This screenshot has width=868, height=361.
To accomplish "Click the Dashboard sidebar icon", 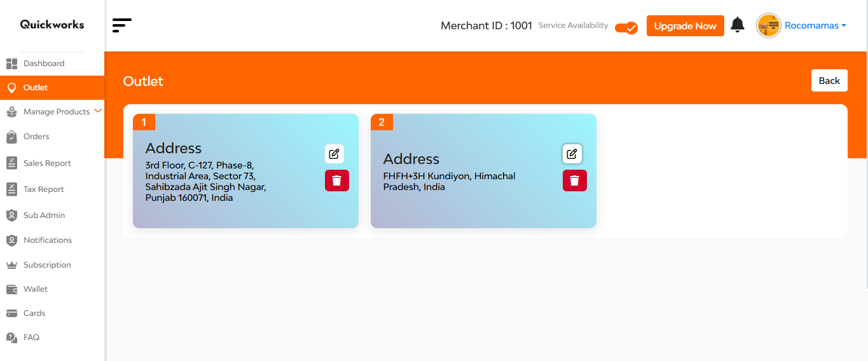I will 11,64.
